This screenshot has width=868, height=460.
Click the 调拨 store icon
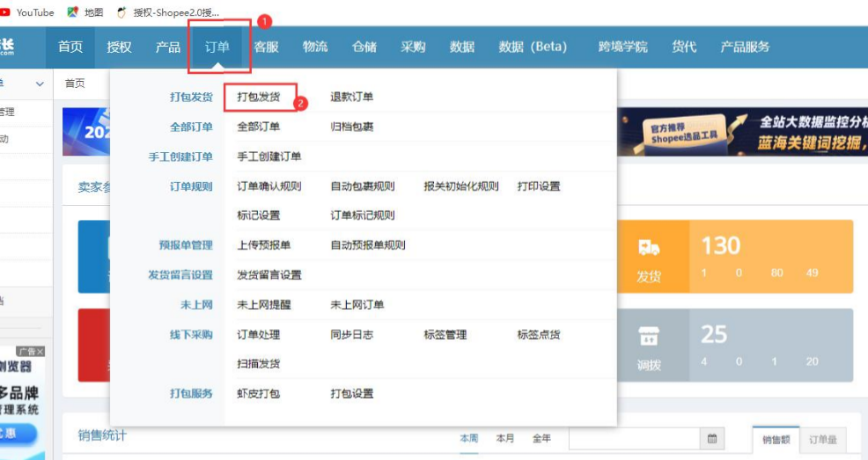[649, 337]
